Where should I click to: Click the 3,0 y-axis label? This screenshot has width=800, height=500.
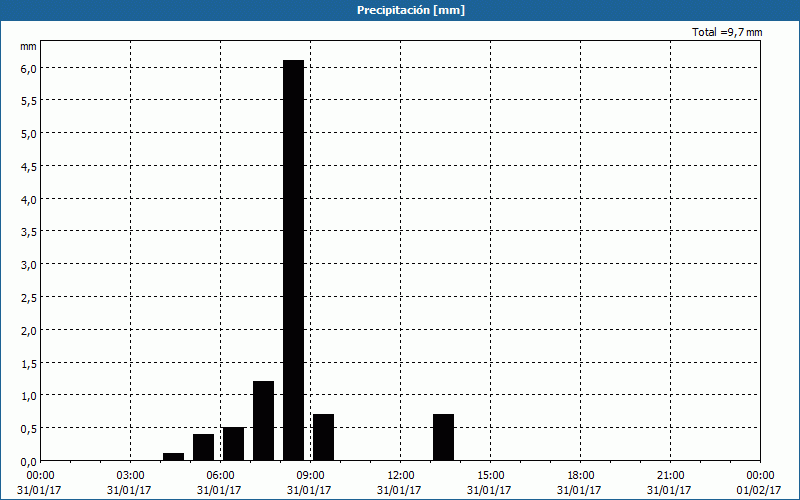(x=29, y=265)
